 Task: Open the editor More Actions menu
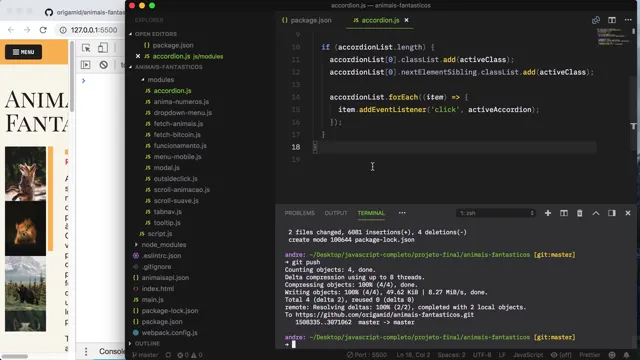(x=628, y=20)
